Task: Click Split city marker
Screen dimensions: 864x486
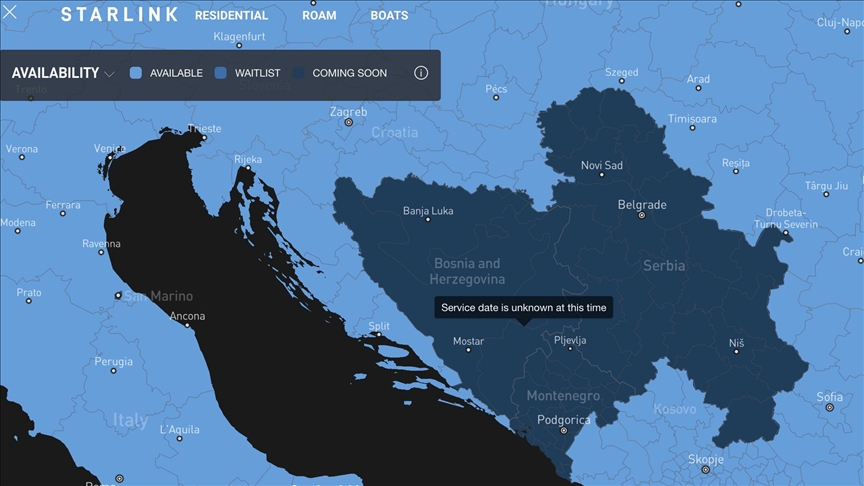Action: pos(379,334)
